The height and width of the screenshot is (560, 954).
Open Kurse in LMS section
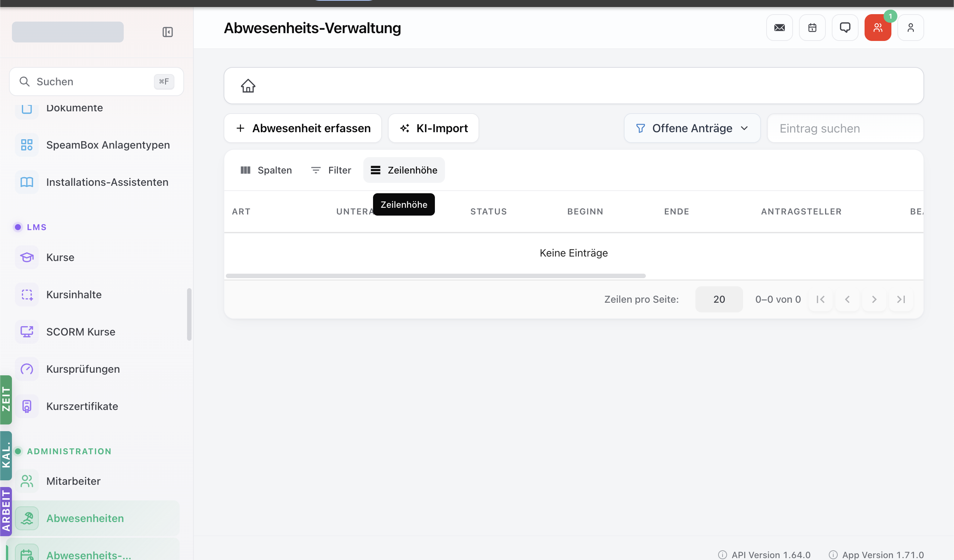click(x=97, y=257)
